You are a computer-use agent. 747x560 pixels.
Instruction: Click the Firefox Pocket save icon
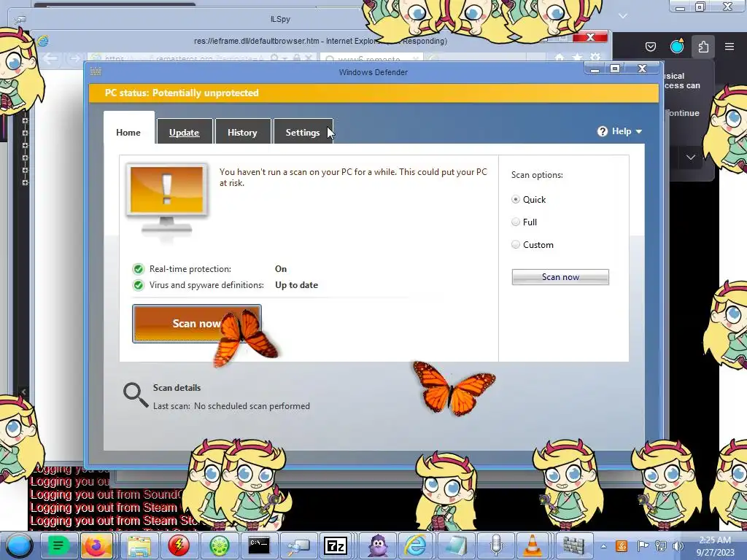point(650,47)
